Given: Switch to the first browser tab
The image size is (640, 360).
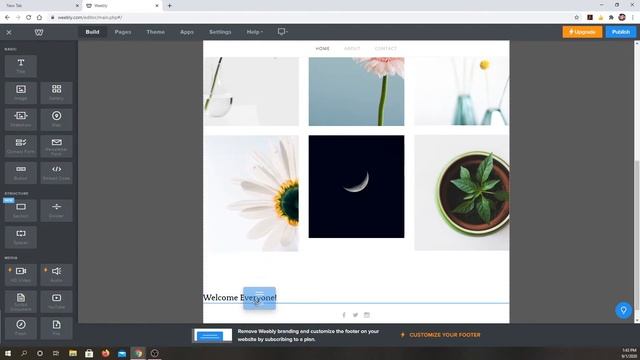Looking at the screenshot, I should [x=41, y=6].
